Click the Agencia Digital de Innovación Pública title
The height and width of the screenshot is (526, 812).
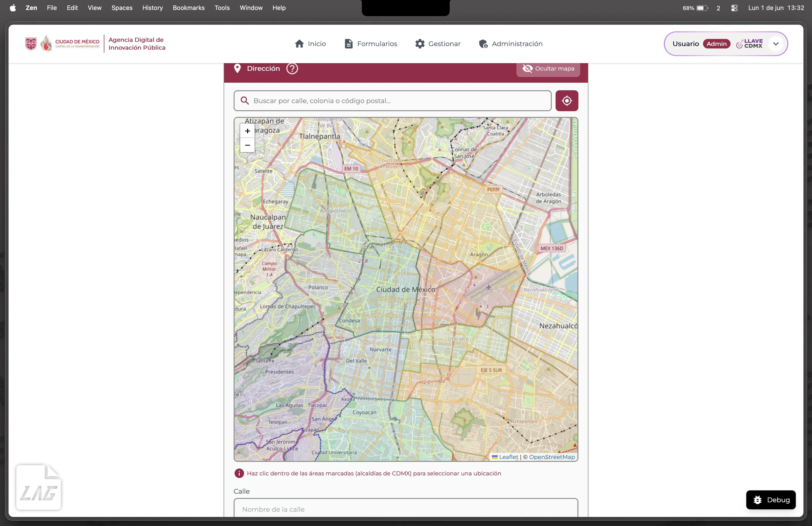[137, 44]
